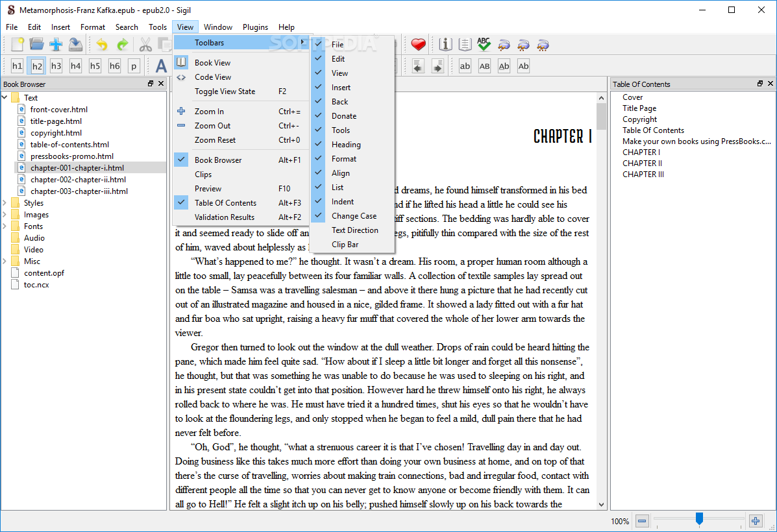Image resolution: width=777 pixels, height=532 pixels.
Task: Switch to Code View from menu
Action: [241, 77]
